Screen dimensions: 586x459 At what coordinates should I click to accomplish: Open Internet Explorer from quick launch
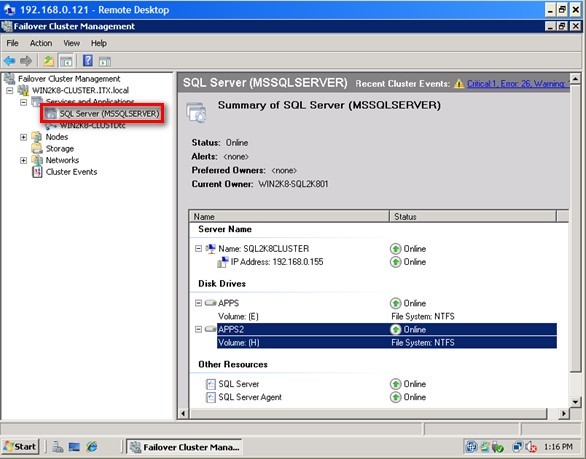pyautogui.click(x=92, y=447)
